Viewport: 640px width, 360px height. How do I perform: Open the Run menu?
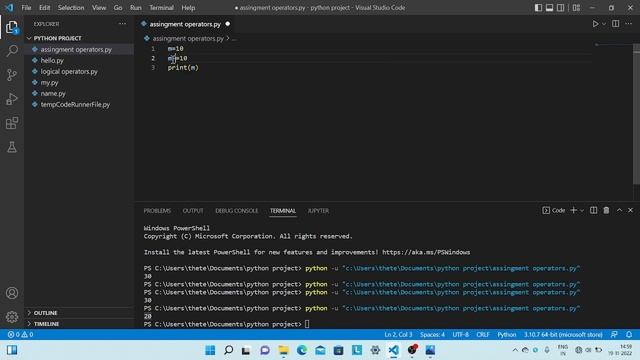pos(136,8)
